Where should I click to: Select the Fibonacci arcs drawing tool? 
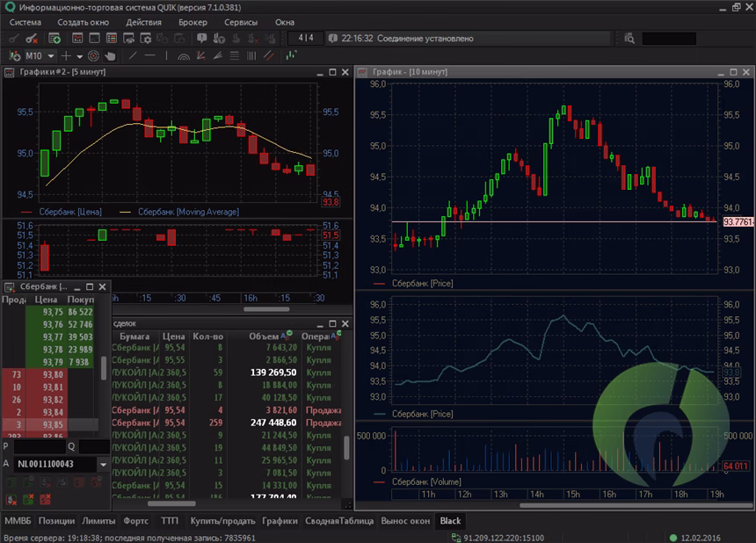point(183,56)
